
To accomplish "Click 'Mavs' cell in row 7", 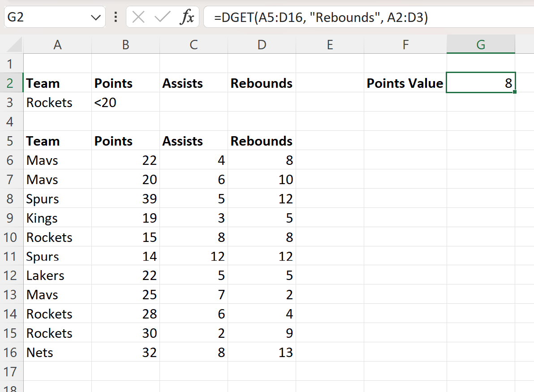I will [57, 180].
